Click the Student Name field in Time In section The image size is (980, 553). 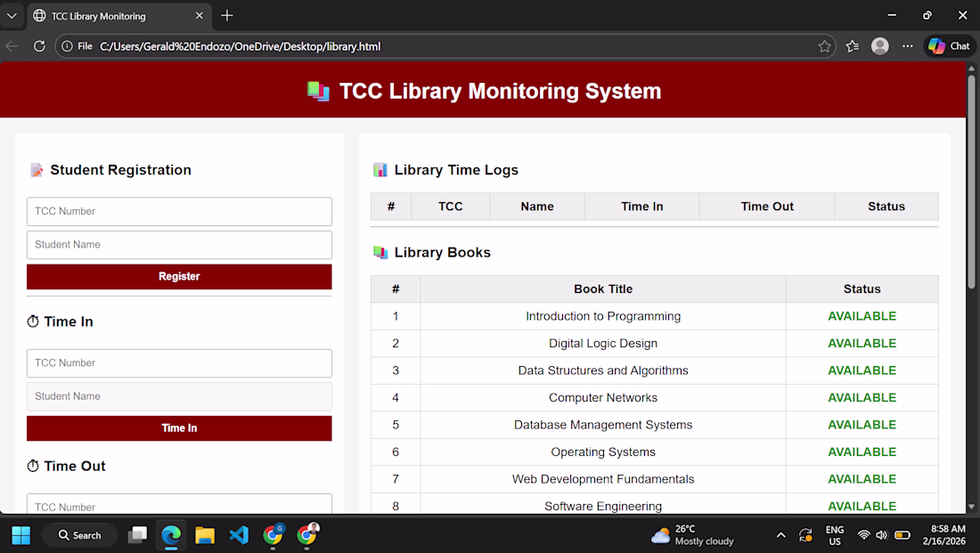179,396
